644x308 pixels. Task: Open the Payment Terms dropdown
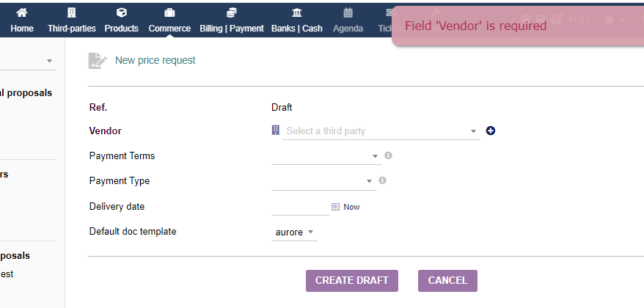[326, 156]
